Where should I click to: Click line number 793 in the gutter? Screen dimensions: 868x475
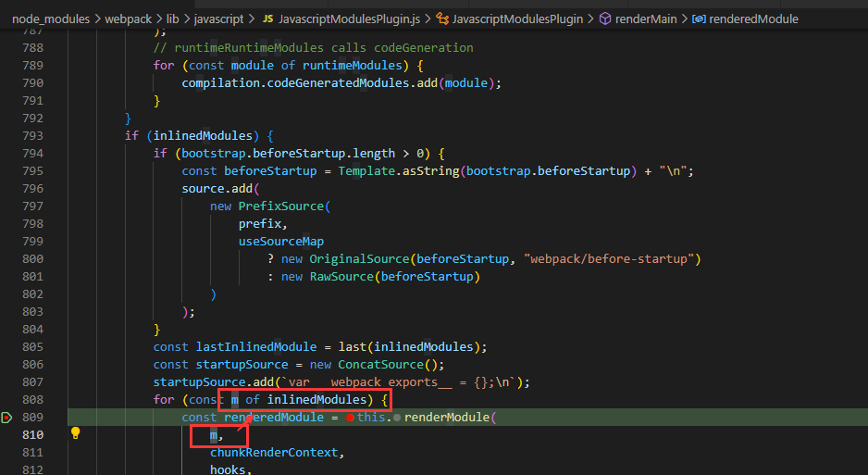(x=32, y=135)
